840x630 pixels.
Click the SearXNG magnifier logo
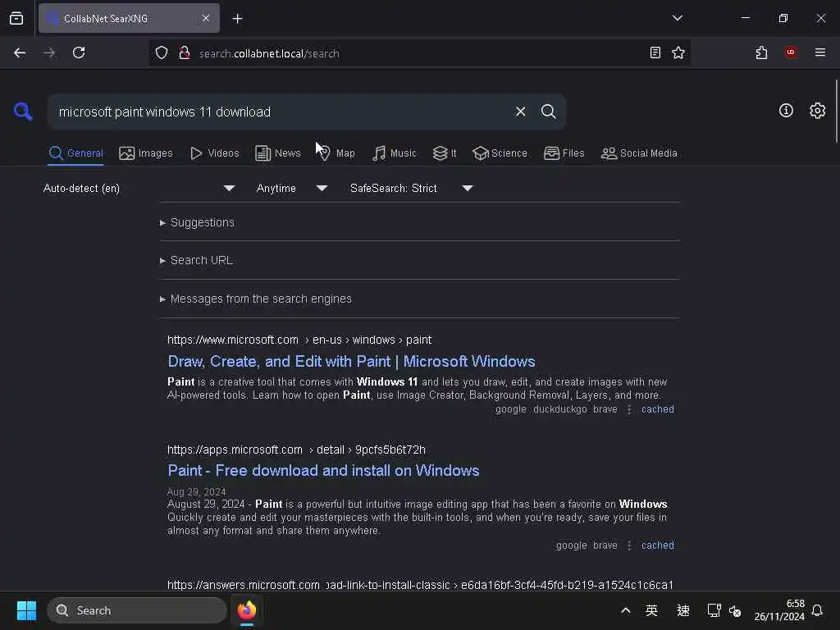point(23,112)
